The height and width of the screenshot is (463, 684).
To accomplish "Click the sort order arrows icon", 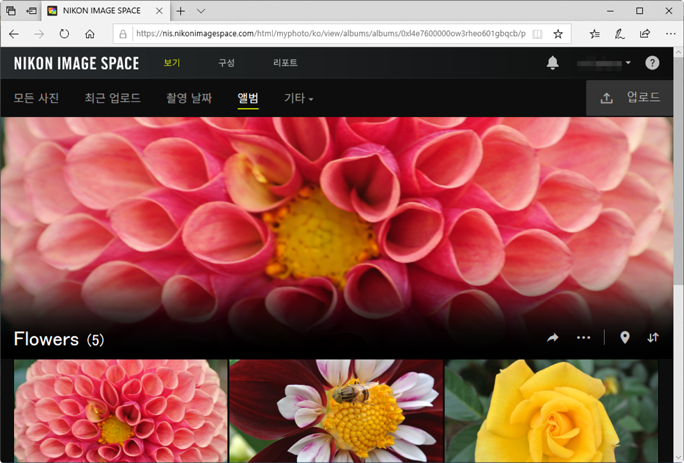I will click(x=653, y=338).
